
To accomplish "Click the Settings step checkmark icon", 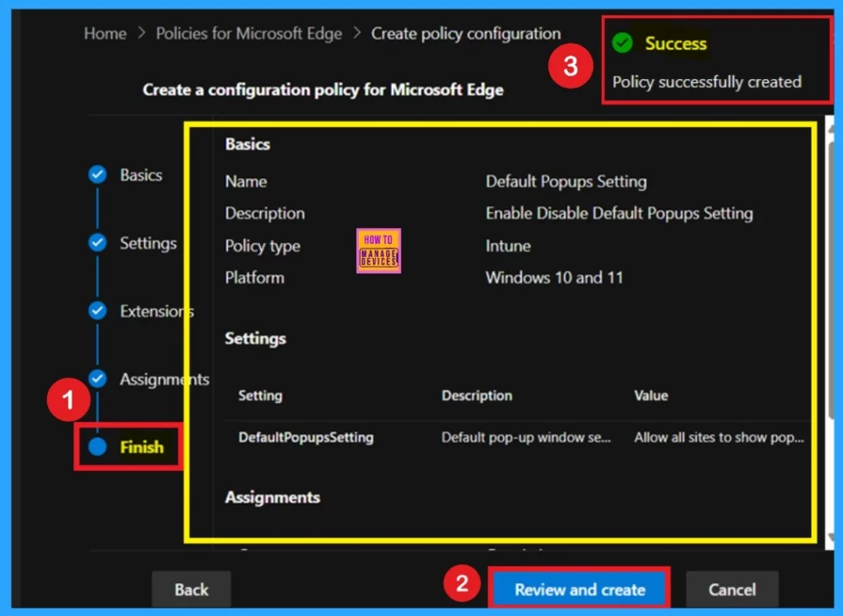I will coord(97,243).
